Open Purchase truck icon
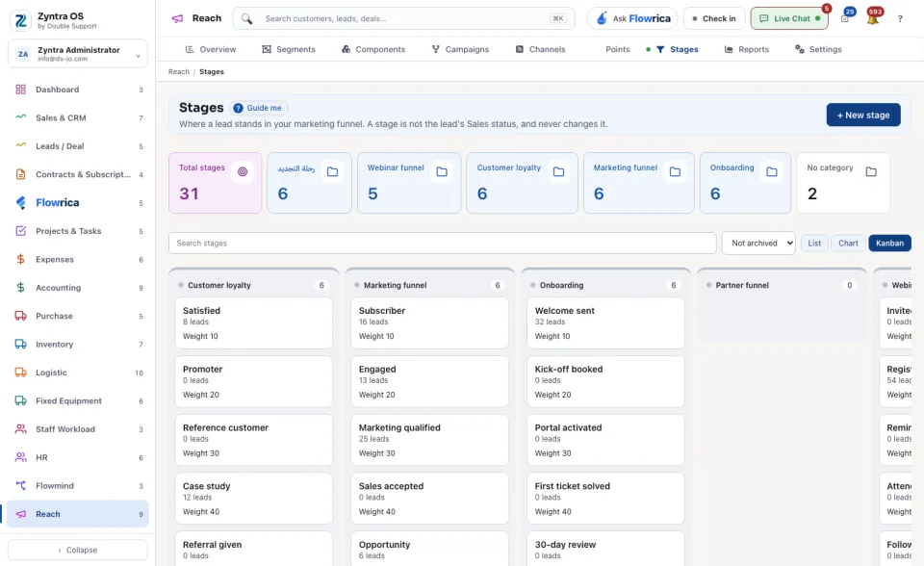The image size is (924, 566). coord(20,316)
